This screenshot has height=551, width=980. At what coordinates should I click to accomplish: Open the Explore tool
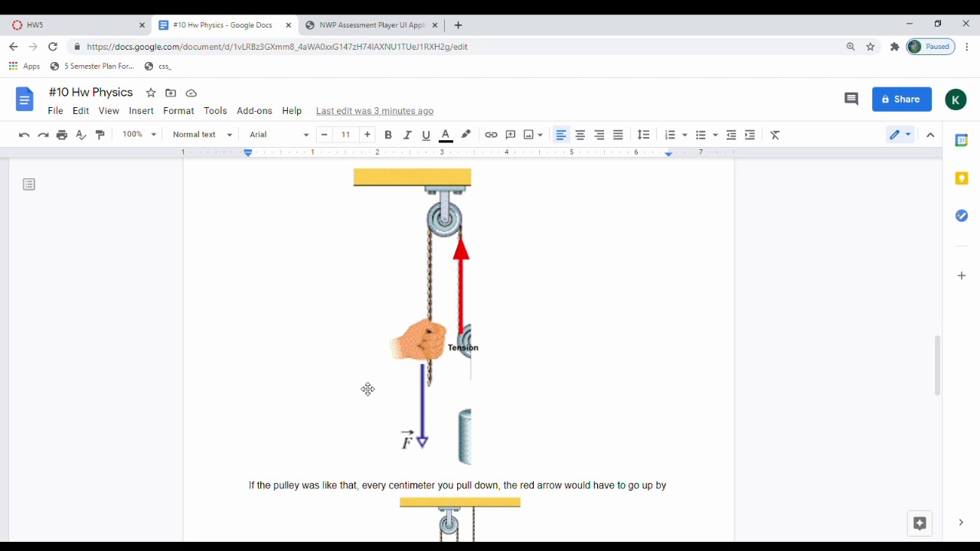(x=920, y=523)
